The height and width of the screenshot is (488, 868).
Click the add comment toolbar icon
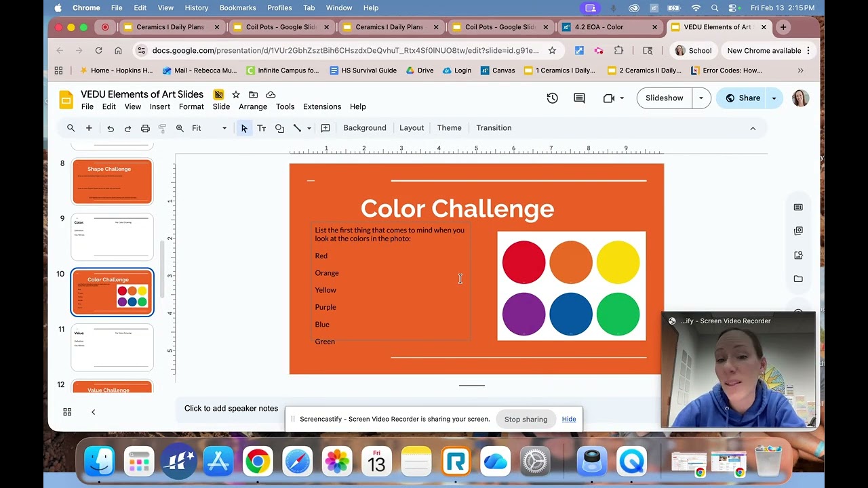pos(325,128)
